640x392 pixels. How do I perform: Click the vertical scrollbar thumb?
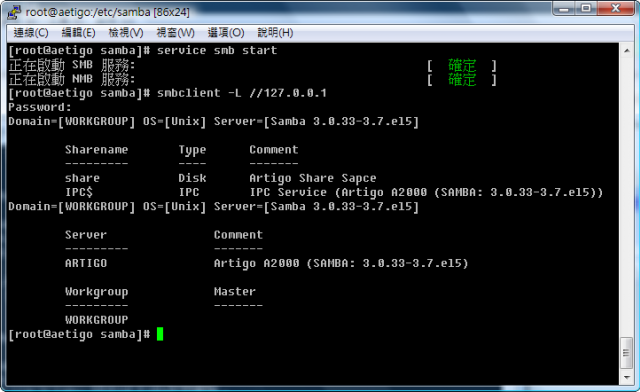pyautogui.click(x=627, y=353)
